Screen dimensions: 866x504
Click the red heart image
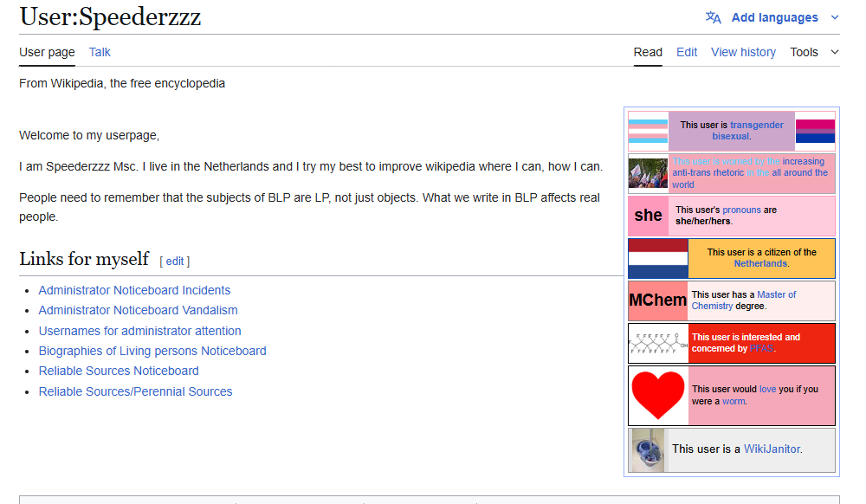coord(658,395)
